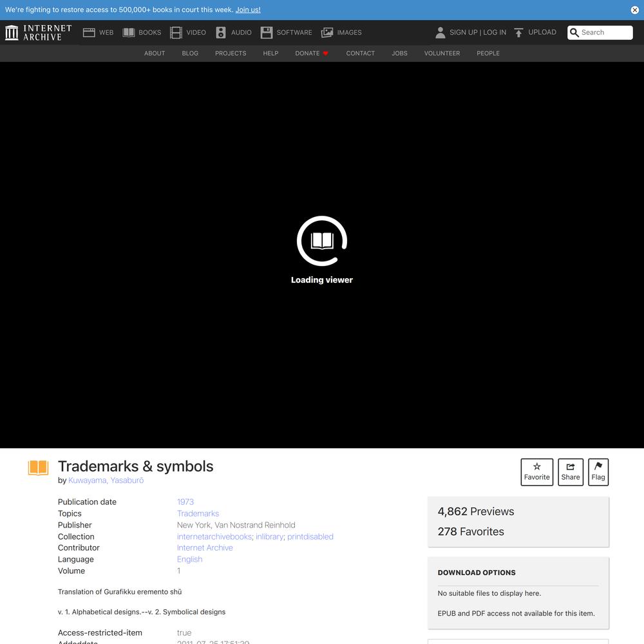Open the Web media icon
This screenshot has width=644, height=644.
click(x=89, y=32)
